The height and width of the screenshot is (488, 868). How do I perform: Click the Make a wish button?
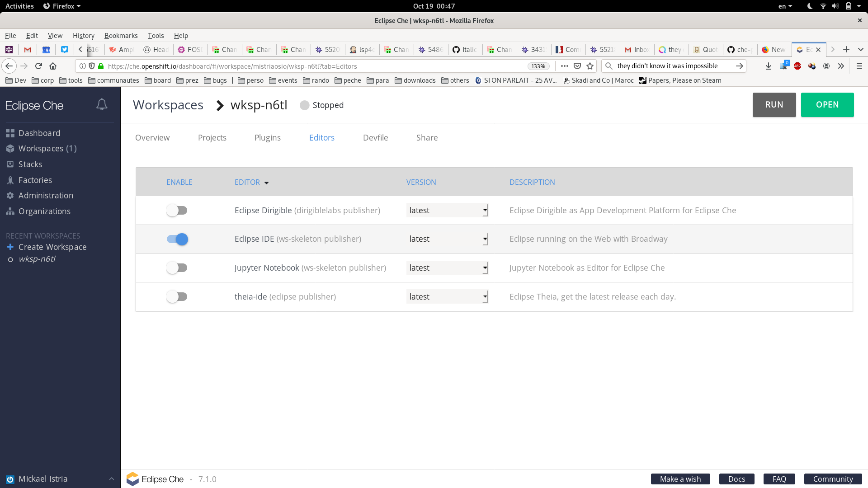tap(680, 479)
